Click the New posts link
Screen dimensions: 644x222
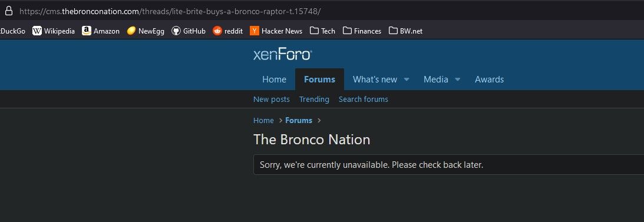[272, 100]
